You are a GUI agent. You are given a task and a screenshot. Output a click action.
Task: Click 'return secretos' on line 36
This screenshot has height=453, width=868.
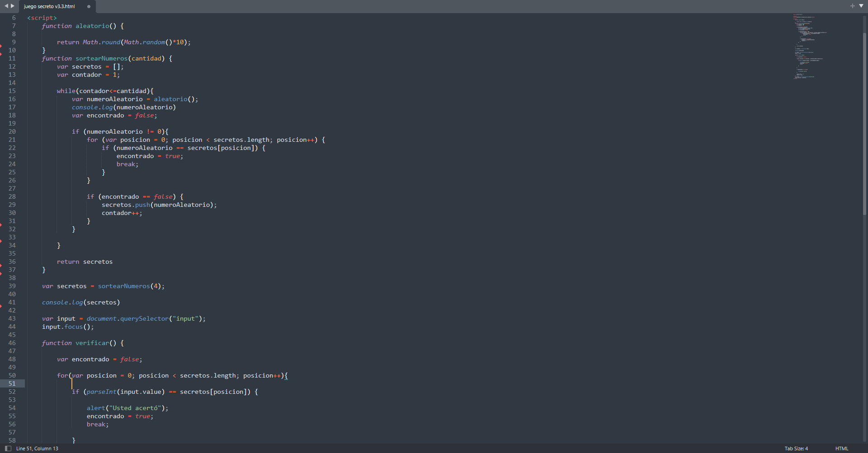pos(85,262)
